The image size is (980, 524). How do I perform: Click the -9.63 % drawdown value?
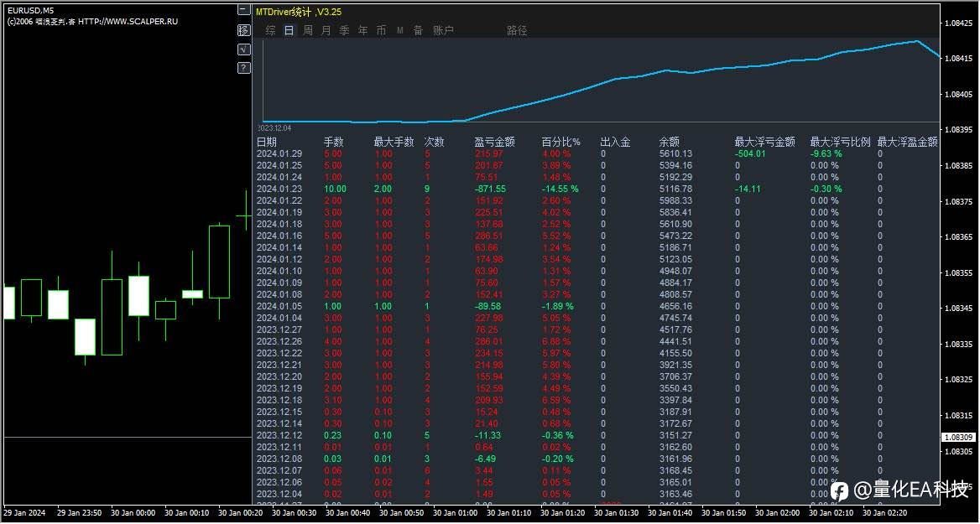click(826, 153)
